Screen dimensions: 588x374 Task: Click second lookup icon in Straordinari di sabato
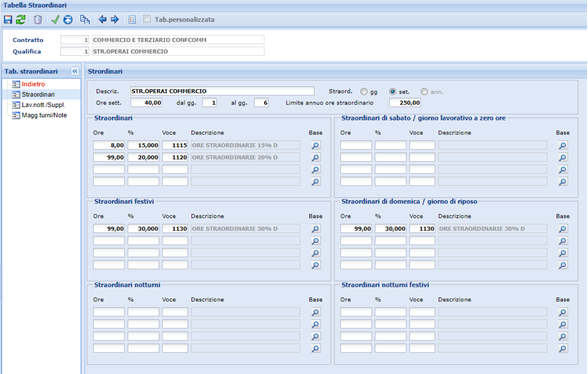(563, 157)
